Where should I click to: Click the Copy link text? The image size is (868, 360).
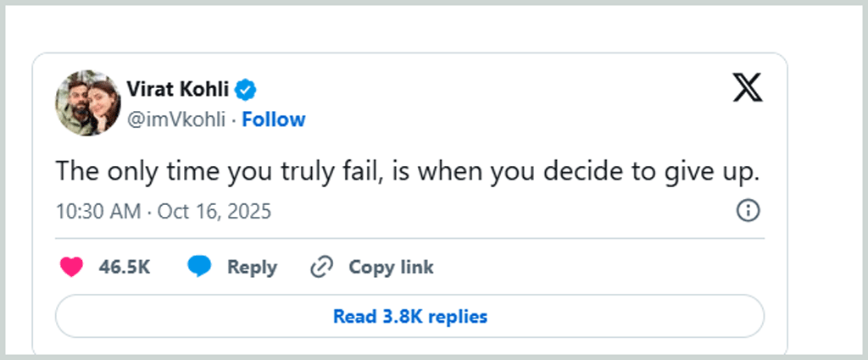391,268
